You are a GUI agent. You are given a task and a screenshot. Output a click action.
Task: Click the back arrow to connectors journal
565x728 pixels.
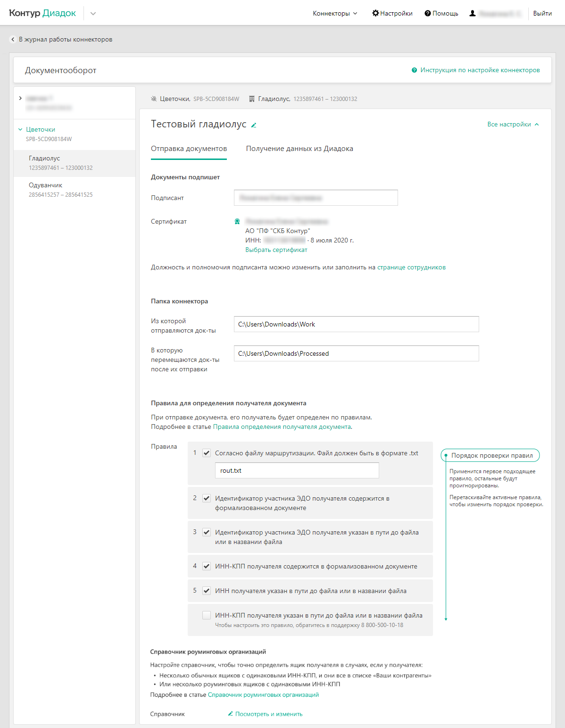click(x=13, y=40)
